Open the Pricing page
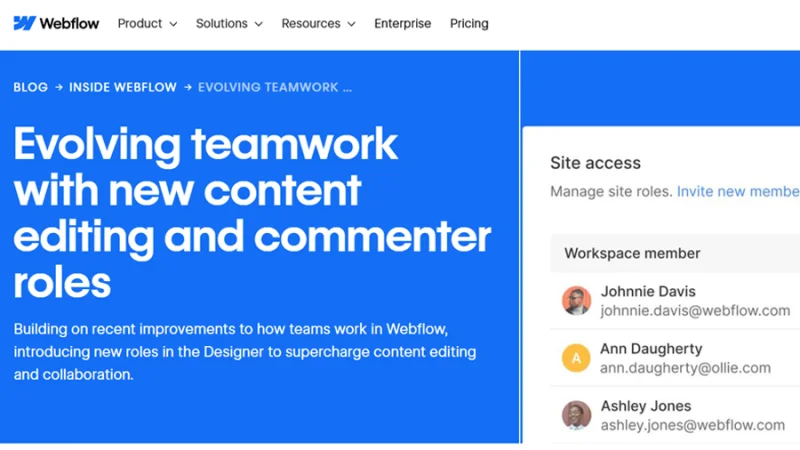The width and height of the screenshot is (800, 450). [x=469, y=23]
